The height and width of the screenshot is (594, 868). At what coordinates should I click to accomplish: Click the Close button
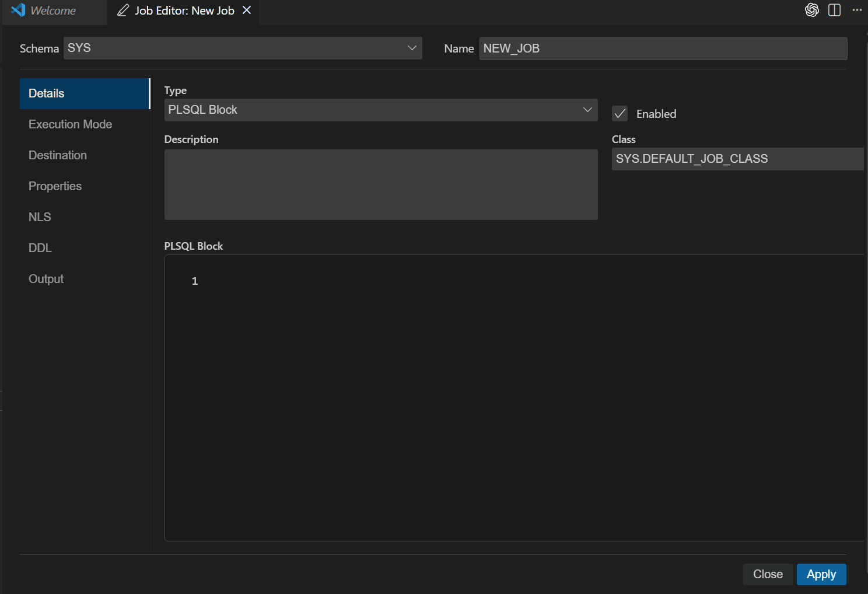coord(768,574)
